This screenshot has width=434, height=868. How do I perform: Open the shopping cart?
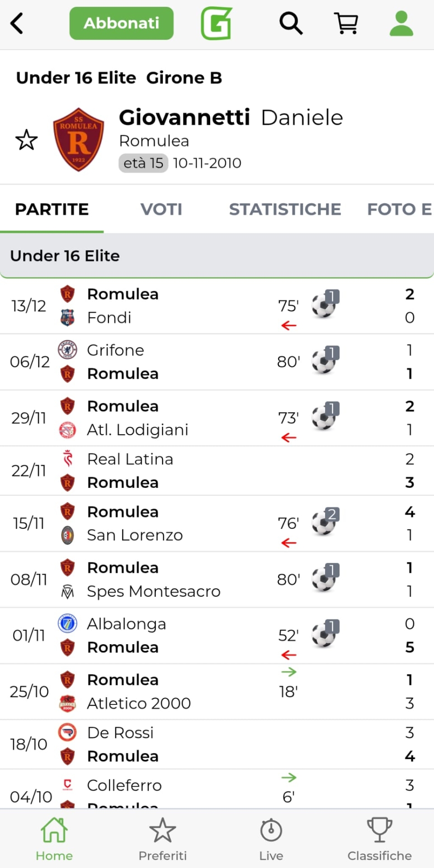346,24
